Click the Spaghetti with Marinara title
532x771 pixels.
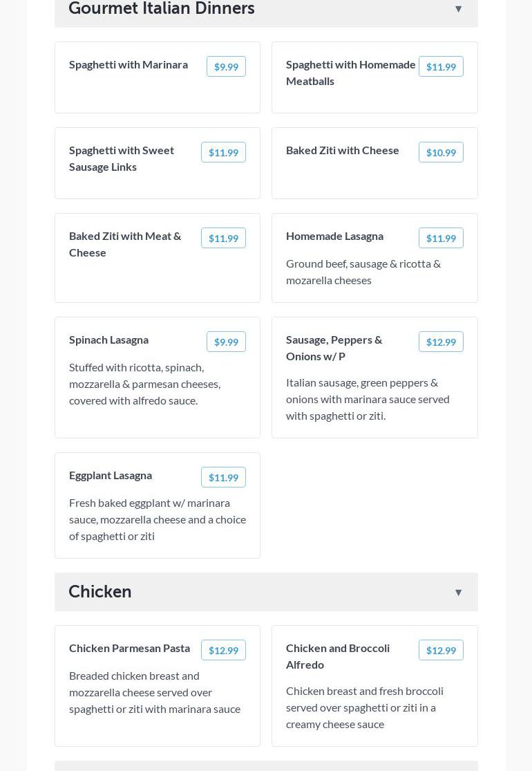point(129,64)
